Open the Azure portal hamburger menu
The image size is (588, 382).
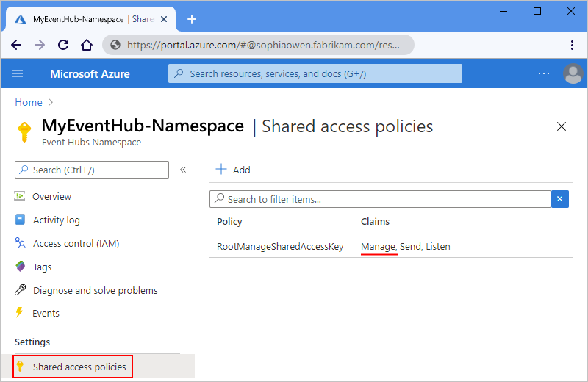(x=18, y=73)
